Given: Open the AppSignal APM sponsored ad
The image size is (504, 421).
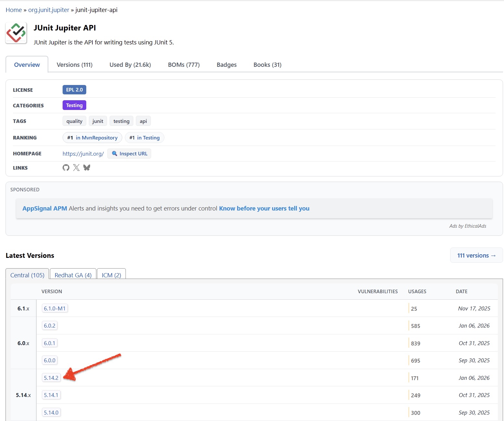Looking at the screenshot, I should [x=45, y=209].
